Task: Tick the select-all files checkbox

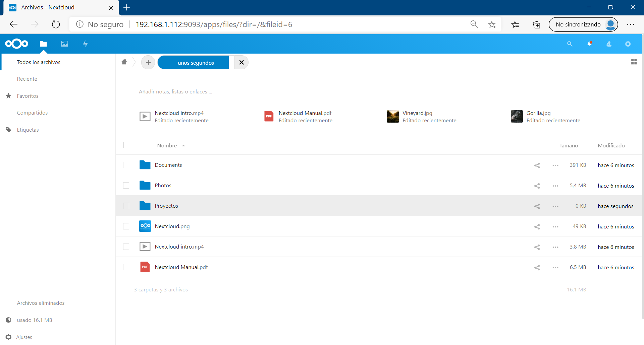Action: coord(126,145)
